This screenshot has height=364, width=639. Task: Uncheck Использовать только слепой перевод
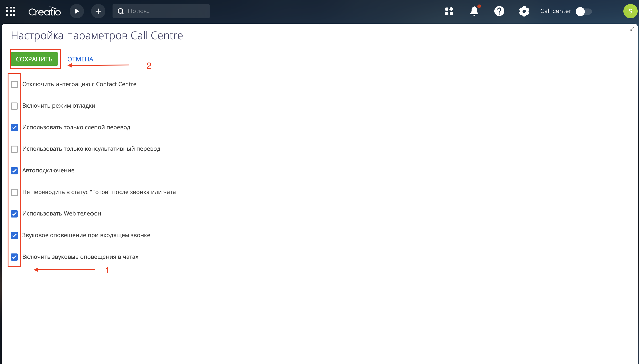pyautogui.click(x=14, y=128)
